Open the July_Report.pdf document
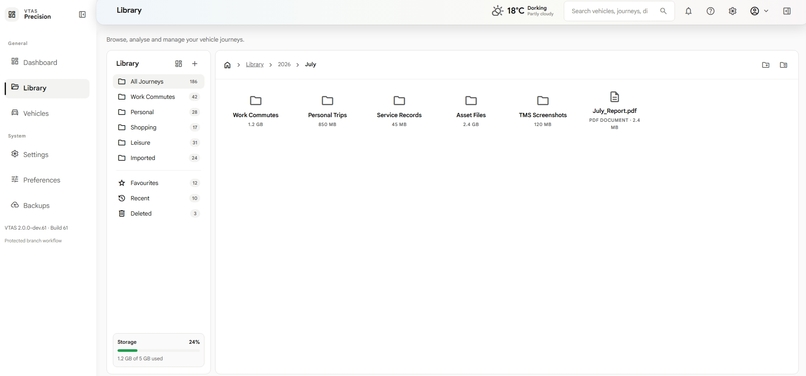The width and height of the screenshot is (806, 376). click(x=615, y=110)
